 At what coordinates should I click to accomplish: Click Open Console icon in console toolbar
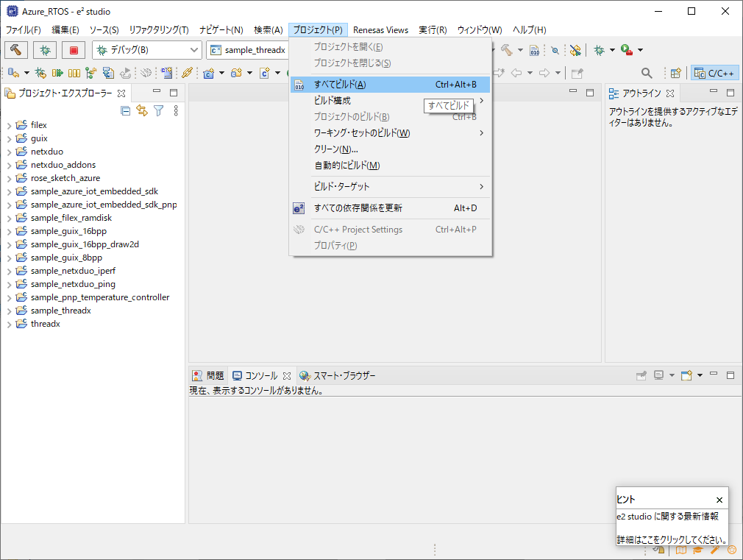point(686,375)
